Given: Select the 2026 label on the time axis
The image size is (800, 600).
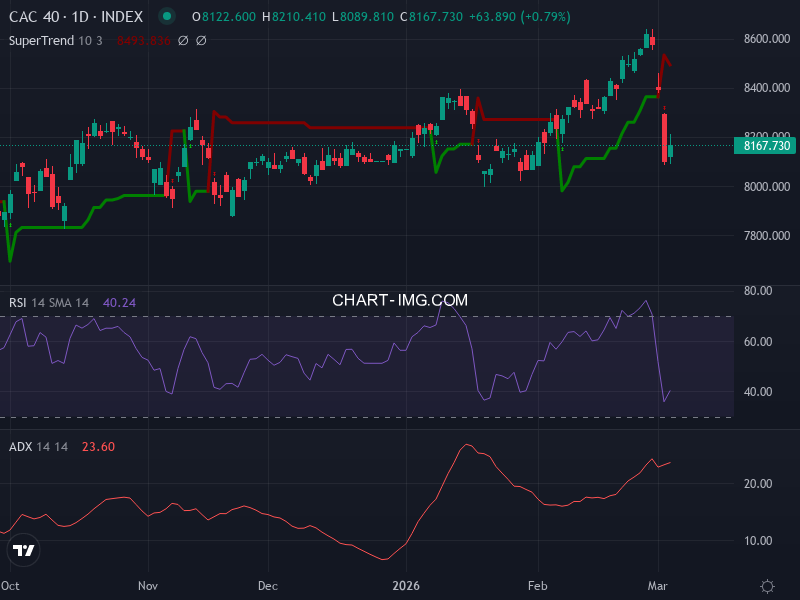Looking at the screenshot, I should click(407, 587).
